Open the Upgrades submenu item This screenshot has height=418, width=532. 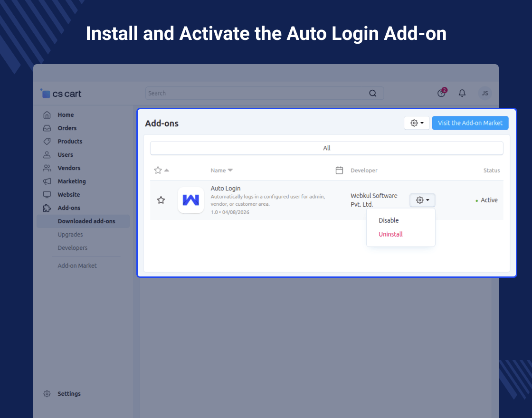coord(70,235)
